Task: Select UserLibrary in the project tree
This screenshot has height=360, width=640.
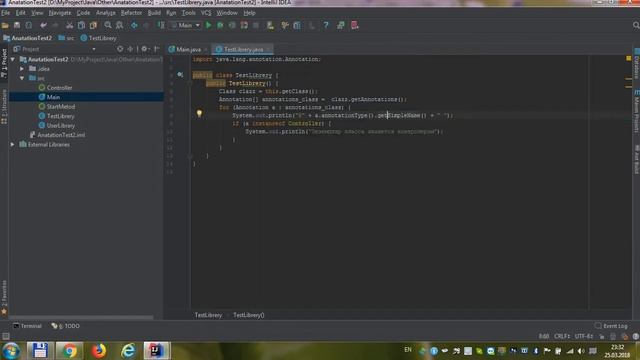Action: pos(60,126)
